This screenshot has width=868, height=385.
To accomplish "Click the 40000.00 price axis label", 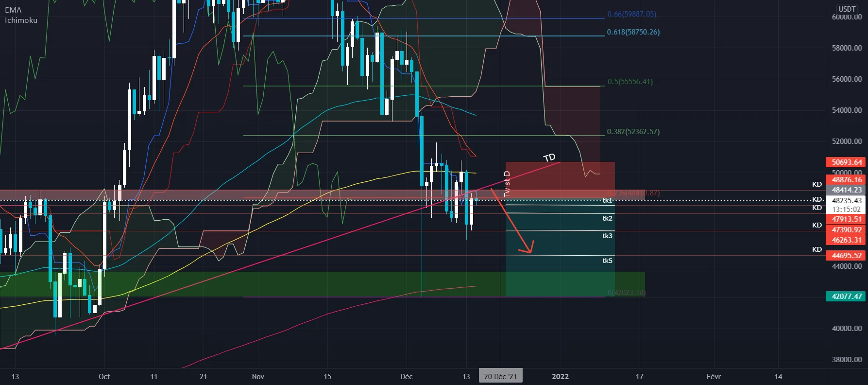I will pos(847,329).
